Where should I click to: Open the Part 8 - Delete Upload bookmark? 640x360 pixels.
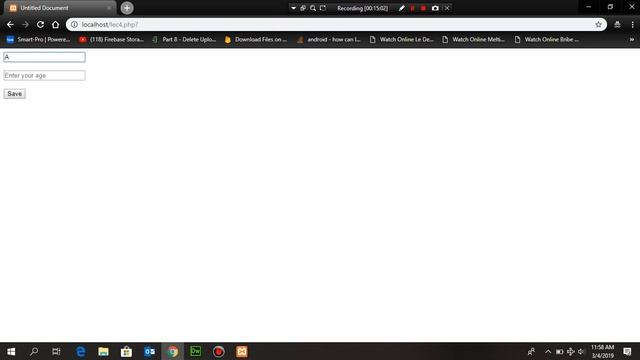[184, 40]
